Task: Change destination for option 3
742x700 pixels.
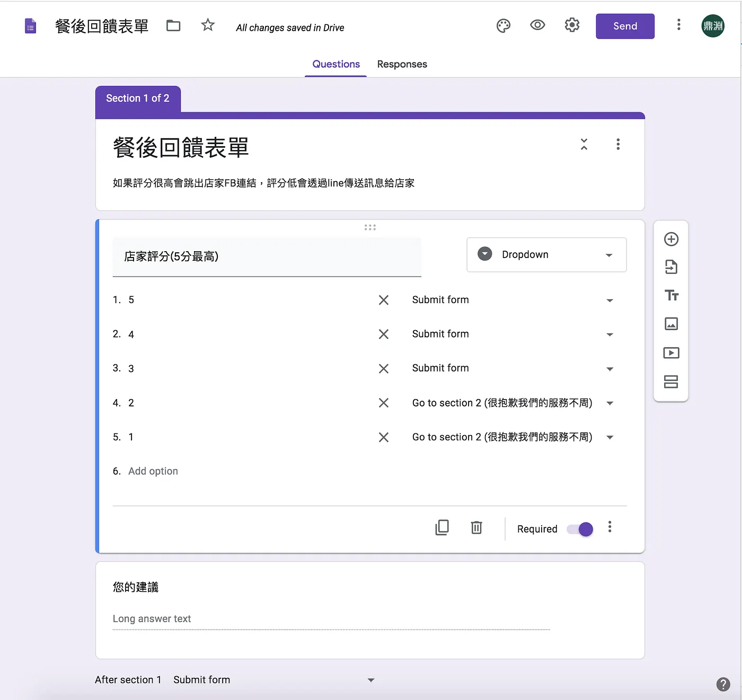Action: [513, 368]
